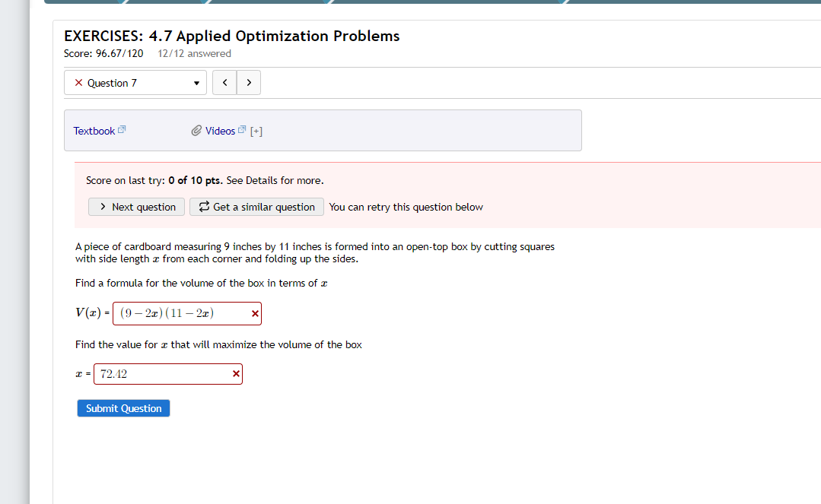Click the Next question button
This screenshot has width=821, height=504.
pos(136,206)
